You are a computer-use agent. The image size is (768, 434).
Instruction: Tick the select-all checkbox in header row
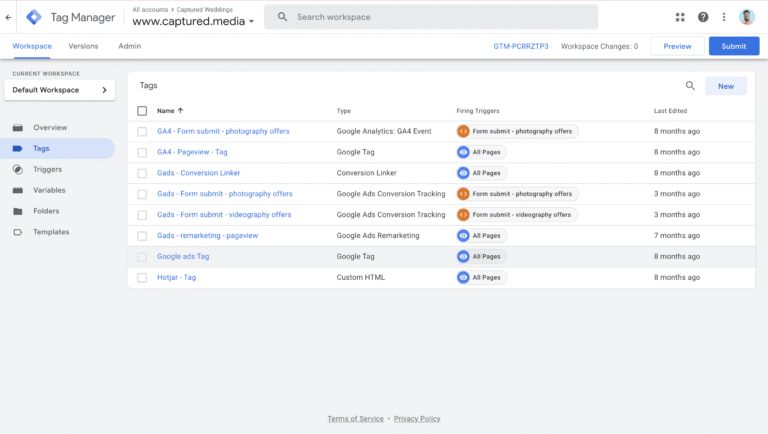[142, 111]
